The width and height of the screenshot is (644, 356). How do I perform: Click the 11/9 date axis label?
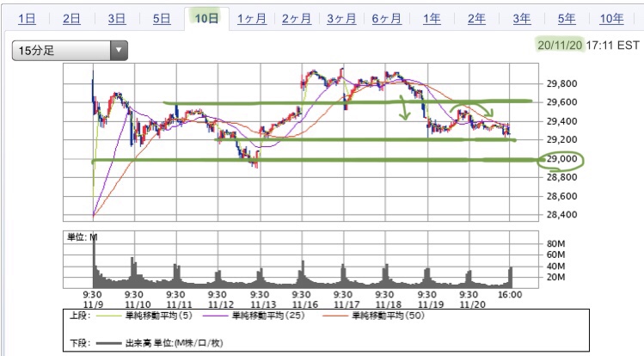(93, 304)
